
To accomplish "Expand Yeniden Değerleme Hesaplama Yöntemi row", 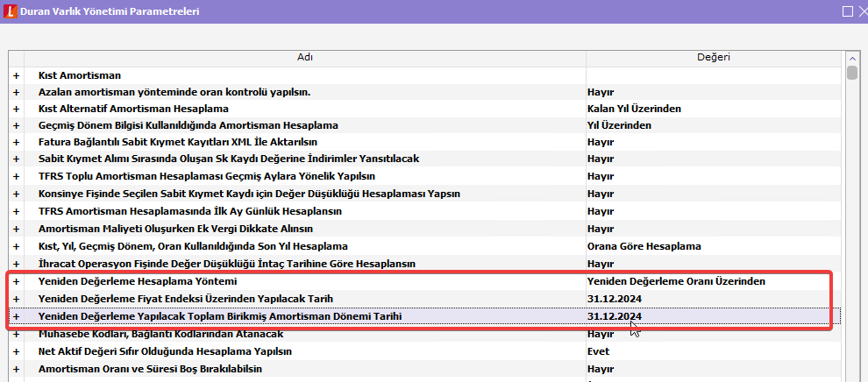I will click(16, 282).
